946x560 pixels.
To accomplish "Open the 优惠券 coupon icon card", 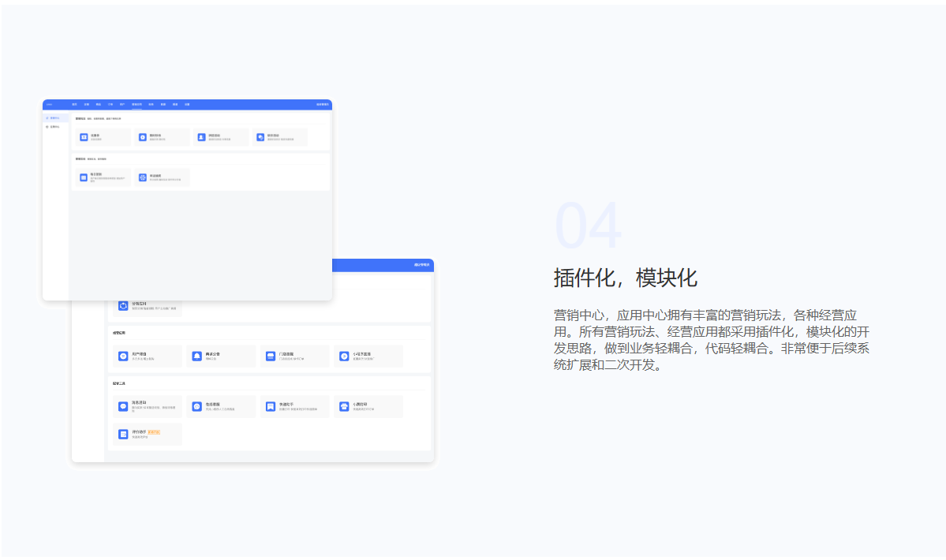I will coord(84,137).
